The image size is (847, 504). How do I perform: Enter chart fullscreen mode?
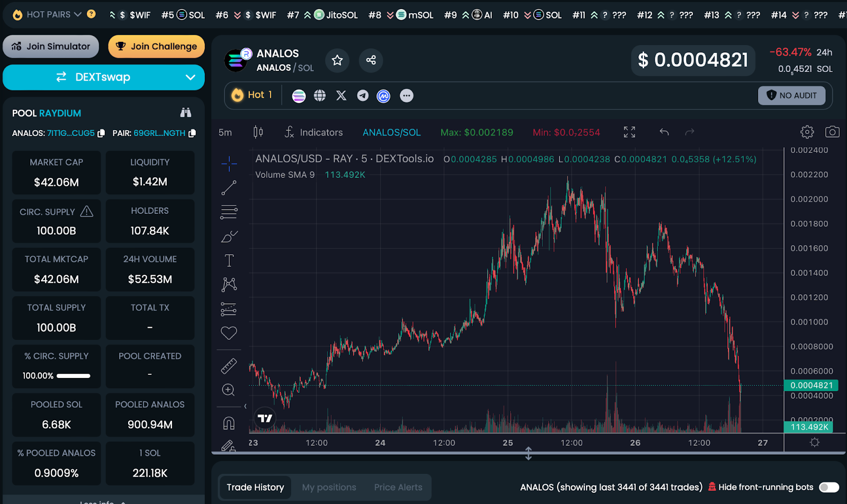click(629, 132)
